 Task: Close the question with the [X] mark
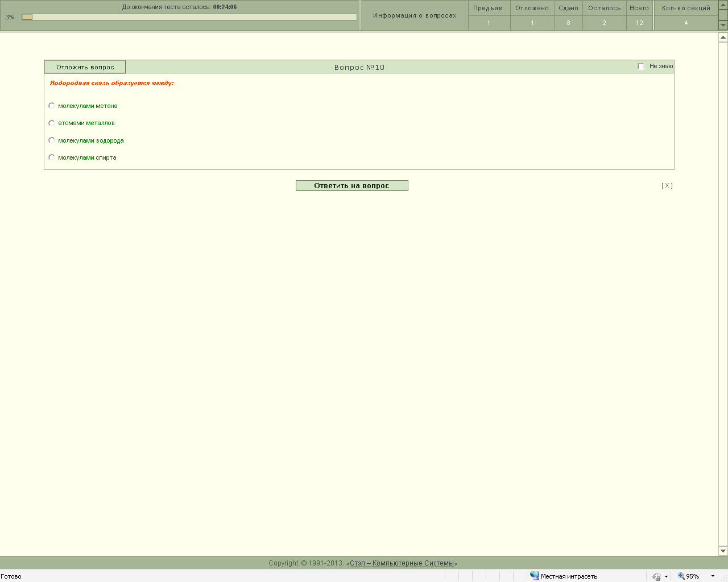(x=667, y=186)
